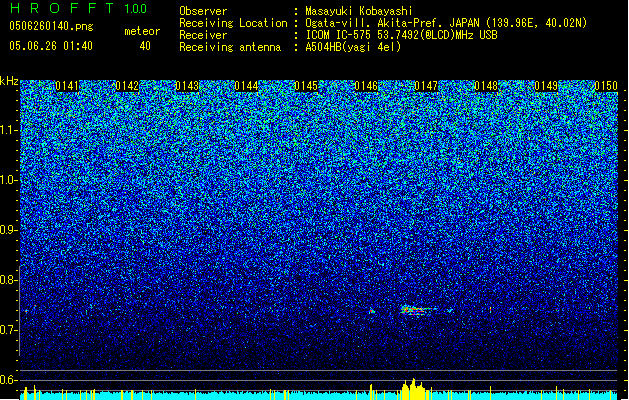The height and width of the screenshot is (400, 629).
Task: Click the 0.8 kHz axis label
Action: click(8, 280)
